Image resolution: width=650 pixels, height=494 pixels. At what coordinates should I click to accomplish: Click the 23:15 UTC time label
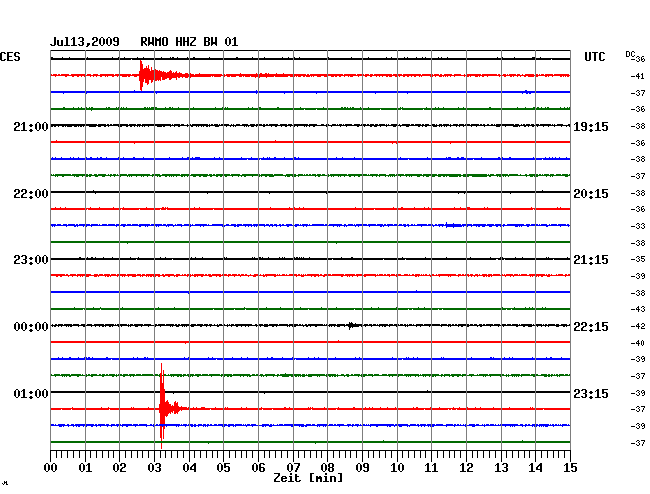point(591,393)
